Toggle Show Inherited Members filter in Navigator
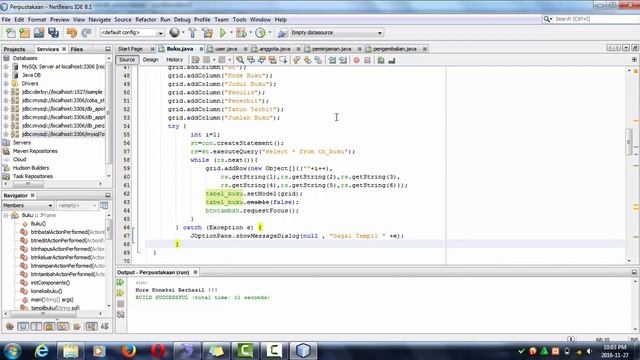 [x=10, y=326]
